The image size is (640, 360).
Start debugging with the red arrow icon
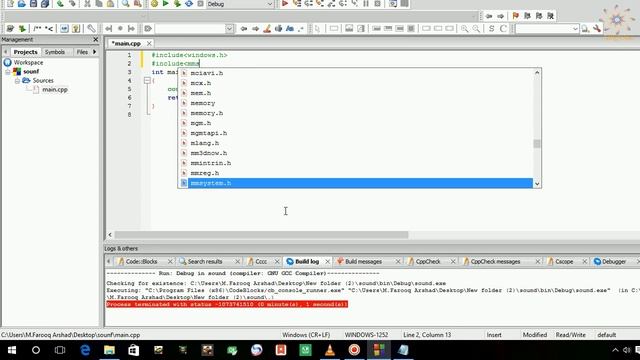285,4
